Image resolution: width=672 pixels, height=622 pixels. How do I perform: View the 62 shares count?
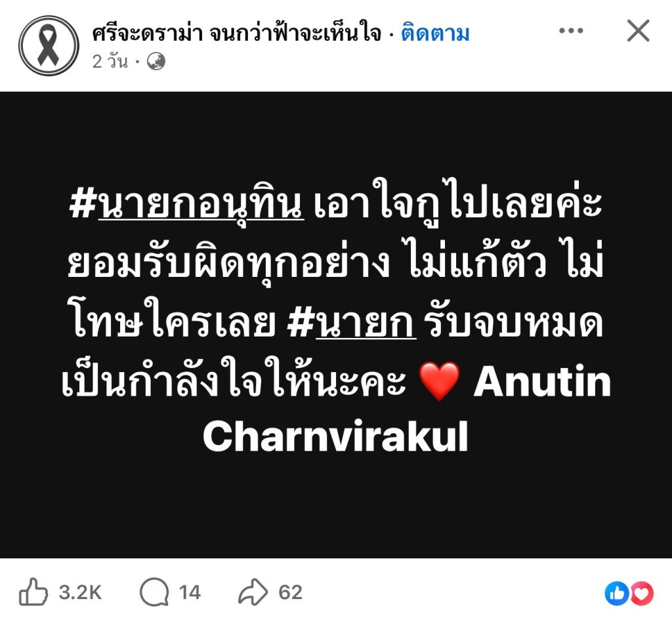[x=291, y=592]
